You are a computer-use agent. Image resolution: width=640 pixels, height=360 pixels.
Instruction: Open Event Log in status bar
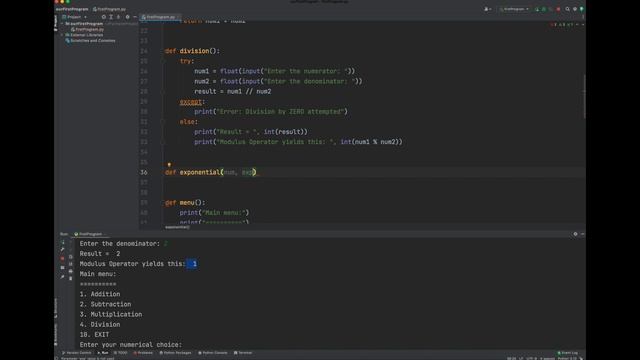[568, 353]
